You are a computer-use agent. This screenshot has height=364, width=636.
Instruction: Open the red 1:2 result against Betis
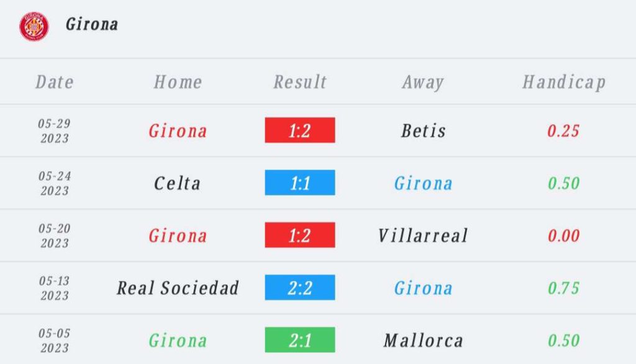pos(300,130)
